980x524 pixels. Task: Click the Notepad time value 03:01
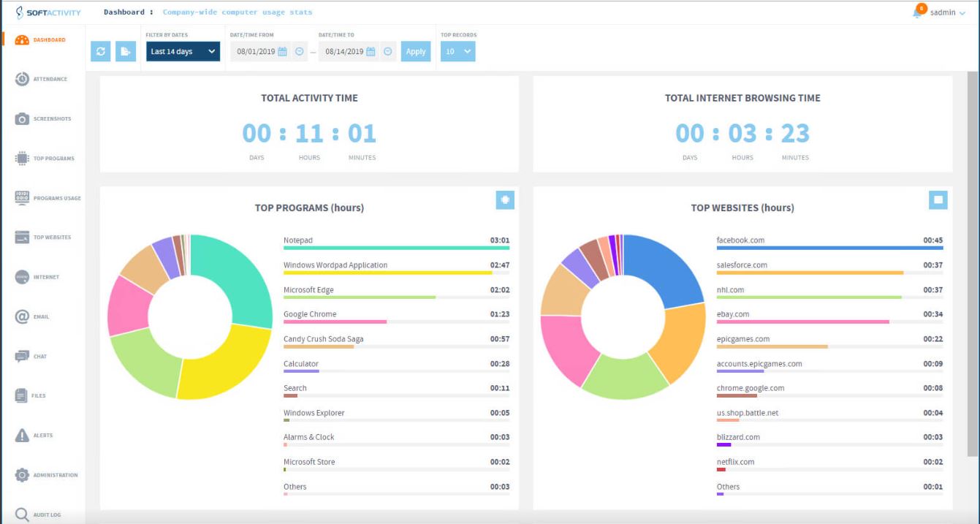pos(500,240)
